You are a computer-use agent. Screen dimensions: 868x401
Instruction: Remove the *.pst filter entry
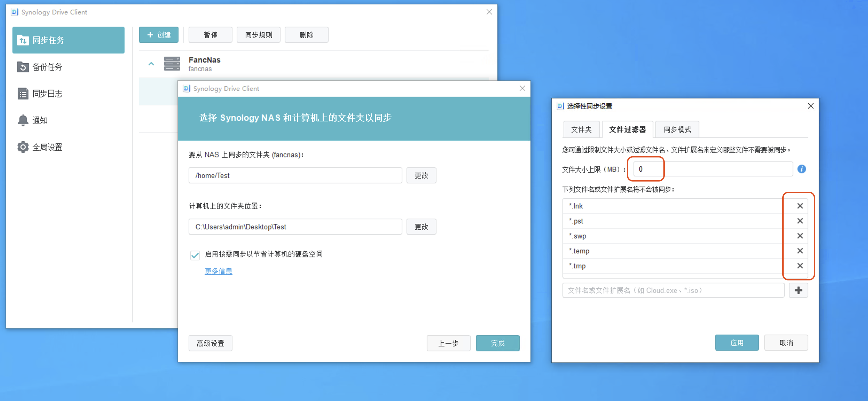tap(800, 221)
